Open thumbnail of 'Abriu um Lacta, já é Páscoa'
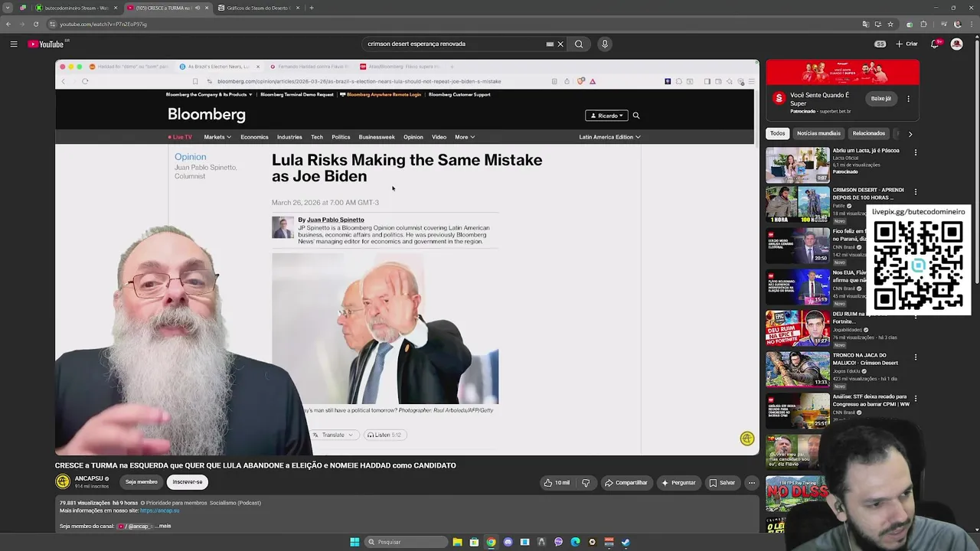This screenshot has height=551, width=980. pos(798,165)
